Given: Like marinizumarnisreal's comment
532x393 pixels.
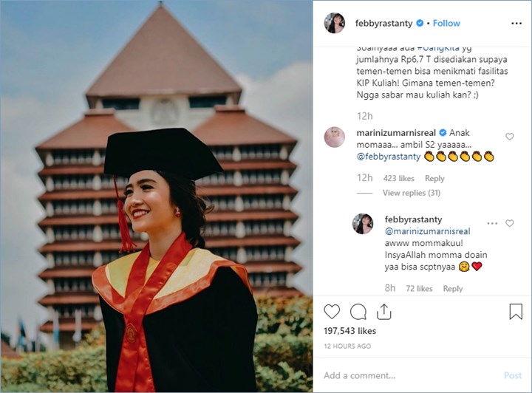Looking at the screenshot, I should pos(510,137).
